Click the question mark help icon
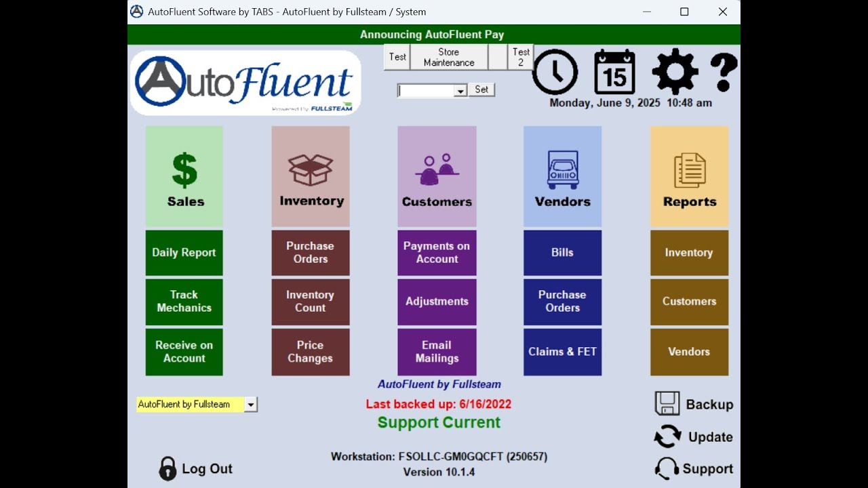The height and width of the screenshot is (488, 868). pos(724,73)
